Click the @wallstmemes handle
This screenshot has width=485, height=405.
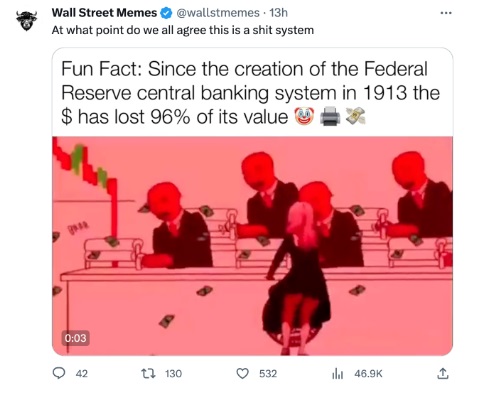(218, 13)
